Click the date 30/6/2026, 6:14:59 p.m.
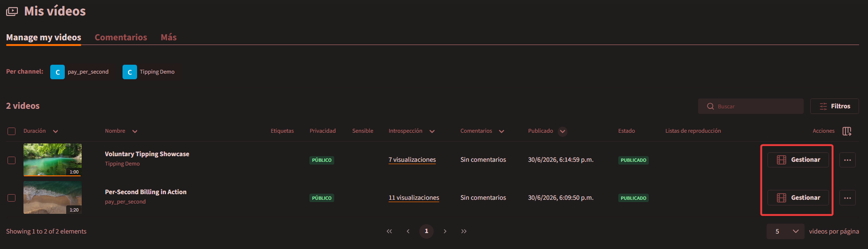This screenshot has height=249, width=868. tap(561, 160)
